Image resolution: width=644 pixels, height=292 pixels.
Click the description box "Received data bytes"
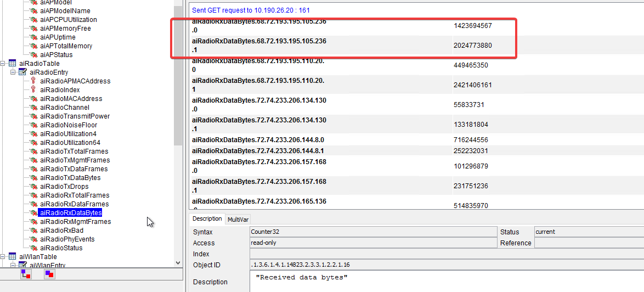point(447,282)
